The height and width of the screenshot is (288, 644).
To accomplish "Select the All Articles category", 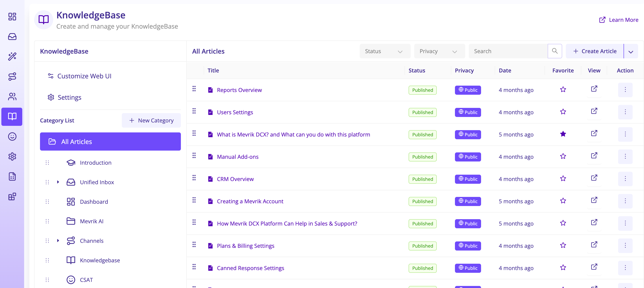I will pos(76,141).
